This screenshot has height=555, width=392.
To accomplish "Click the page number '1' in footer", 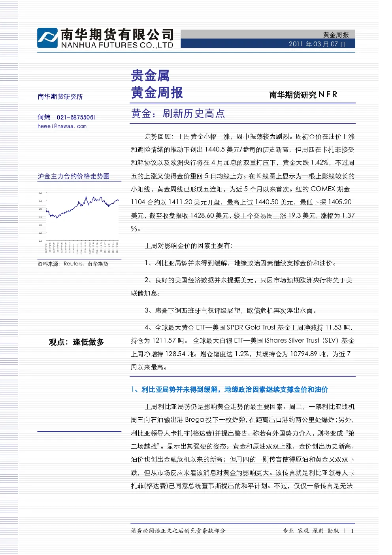I will tap(352, 531).
